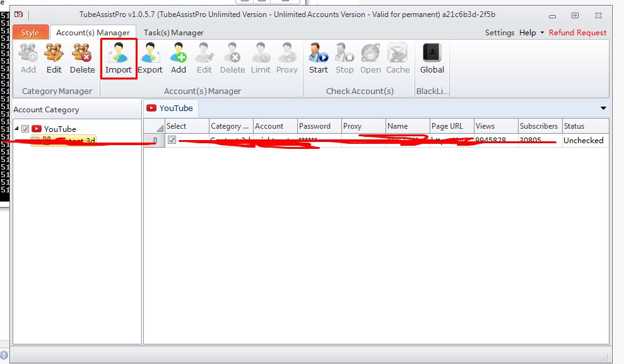
Task: Start checking accounts with Start icon
Action: 318,58
